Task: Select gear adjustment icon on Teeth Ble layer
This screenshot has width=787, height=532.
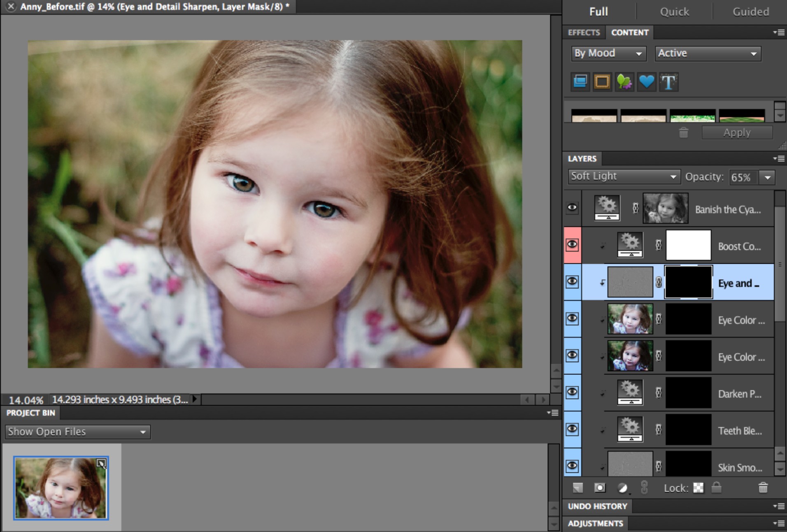Action: [x=630, y=430]
